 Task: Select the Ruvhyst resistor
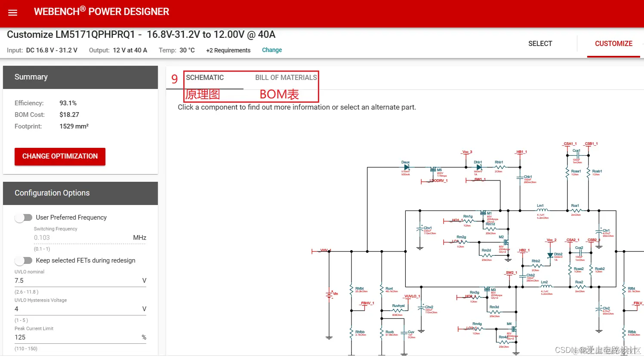tap(397, 310)
